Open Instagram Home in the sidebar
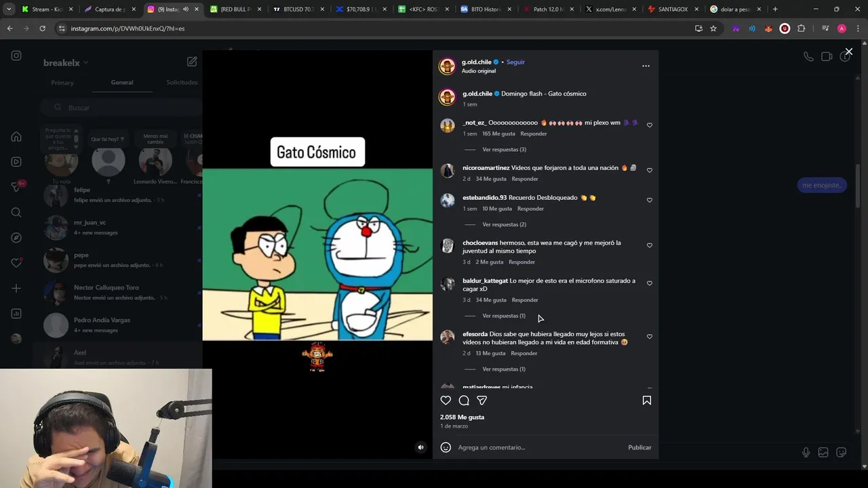868x488 pixels. [16, 136]
